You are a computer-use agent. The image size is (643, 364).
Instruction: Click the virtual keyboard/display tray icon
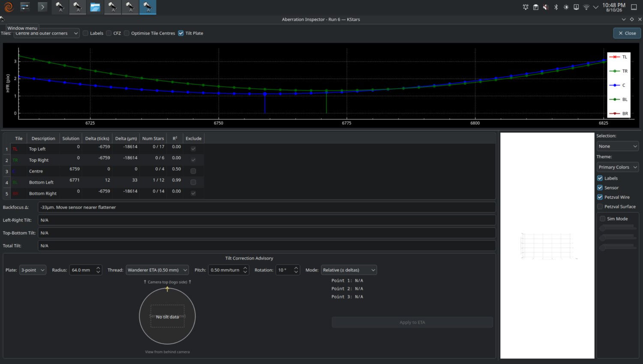click(576, 7)
